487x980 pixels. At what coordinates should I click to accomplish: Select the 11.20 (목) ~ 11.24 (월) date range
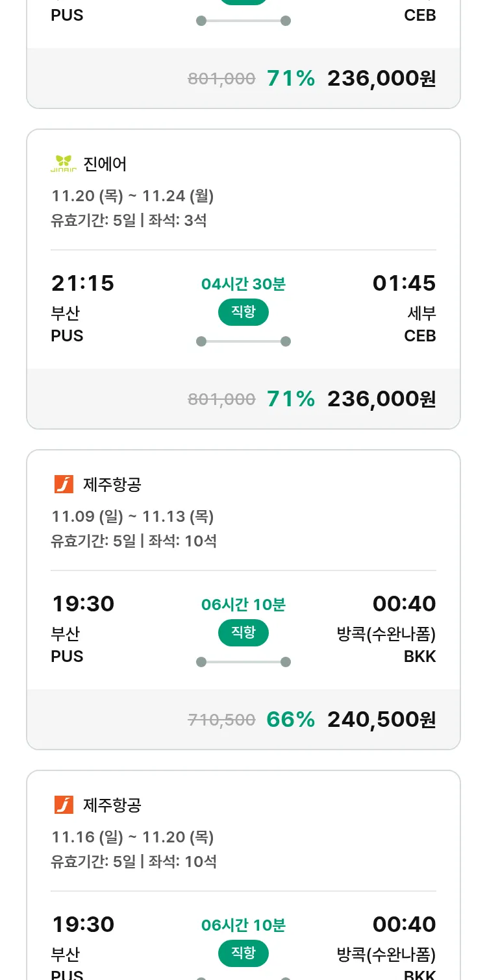tap(132, 196)
